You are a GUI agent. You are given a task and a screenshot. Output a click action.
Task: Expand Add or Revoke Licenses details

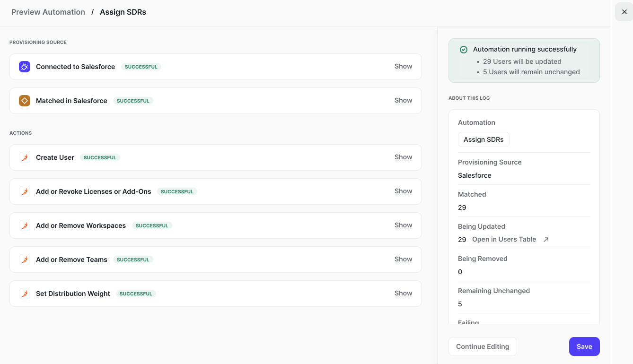[x=403, y=191]
